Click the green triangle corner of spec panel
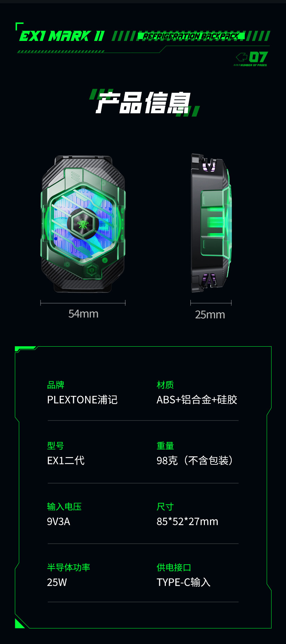286x644 pixels. (x=18, y=624)
